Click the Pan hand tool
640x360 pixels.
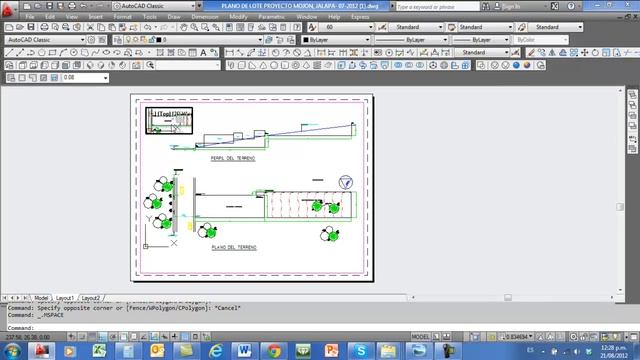pyautogui.click(x=184, y=27)
